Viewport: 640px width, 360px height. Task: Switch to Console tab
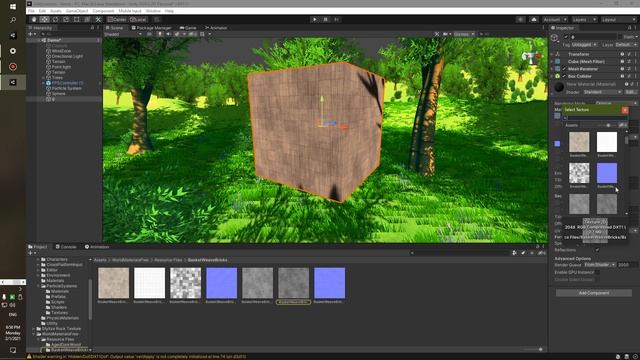click(x=66, y=247)
